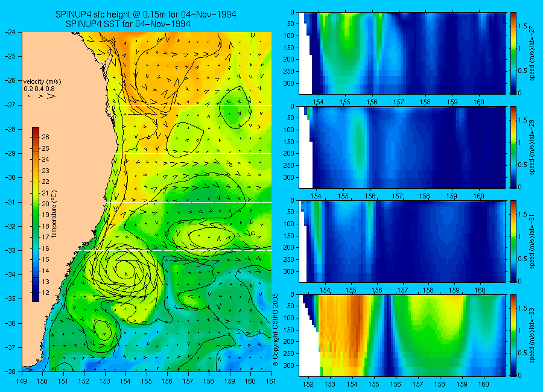The width and height of the screenshot is (543, 392).
Task: Click the '-38' latitude label on map axis
Action: tap(10, 371)
